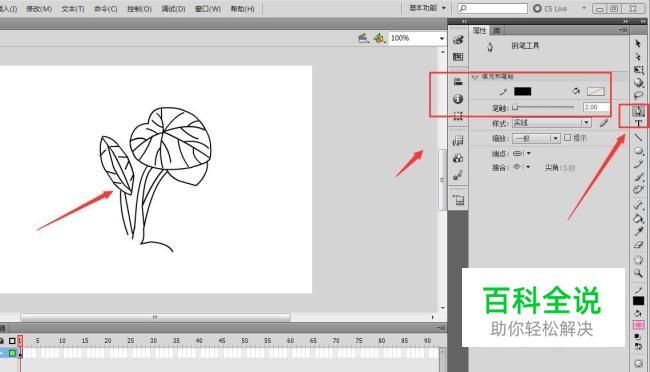Screen dimensions: 650x372
Task: Open the properties panel options menu
Action: 622,30
